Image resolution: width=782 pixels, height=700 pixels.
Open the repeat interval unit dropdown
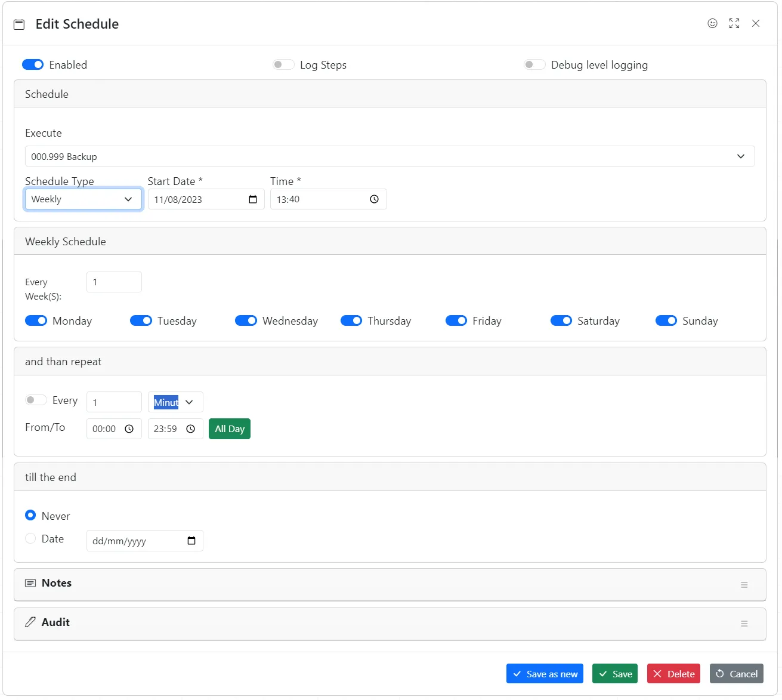pos(175,402)
